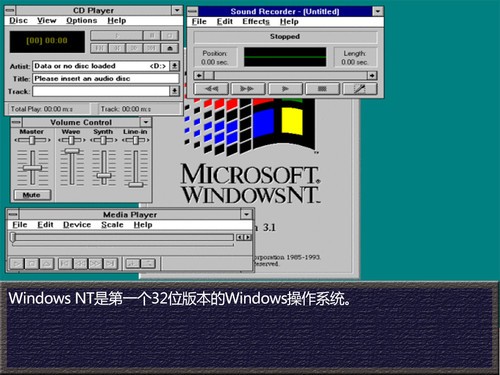500x375 pixels.
Task: Click Sound Recorder fast-forward to end button
Action: coord(248,89)
